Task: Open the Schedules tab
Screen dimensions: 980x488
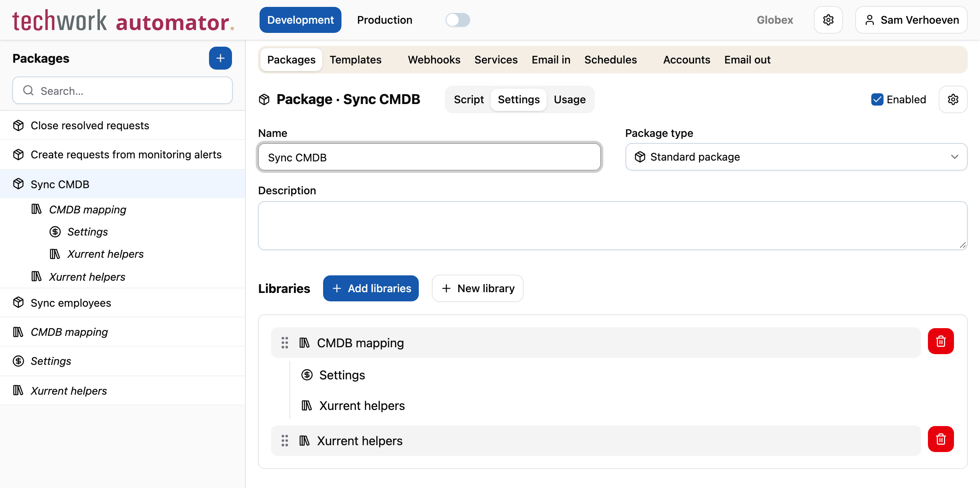Action: click(611, 60)
